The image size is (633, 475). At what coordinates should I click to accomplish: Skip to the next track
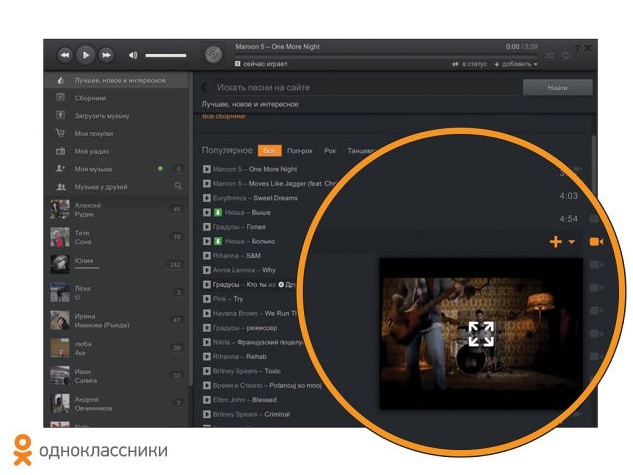[106, 55]
